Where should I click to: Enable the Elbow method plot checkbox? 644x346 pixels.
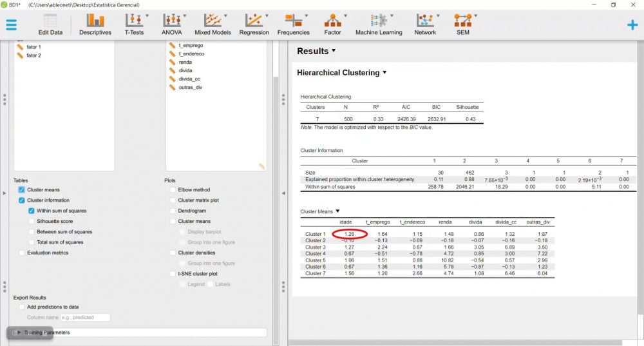(173, 189)
